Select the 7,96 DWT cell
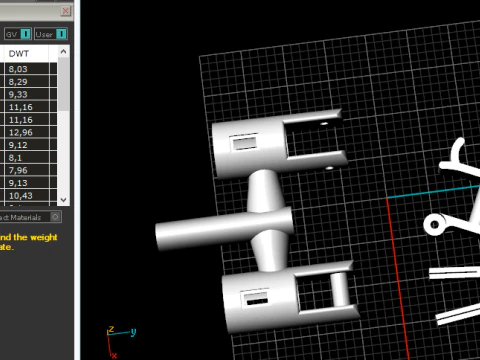This screenshot has height=360, width=480. [x=27, y=170]
